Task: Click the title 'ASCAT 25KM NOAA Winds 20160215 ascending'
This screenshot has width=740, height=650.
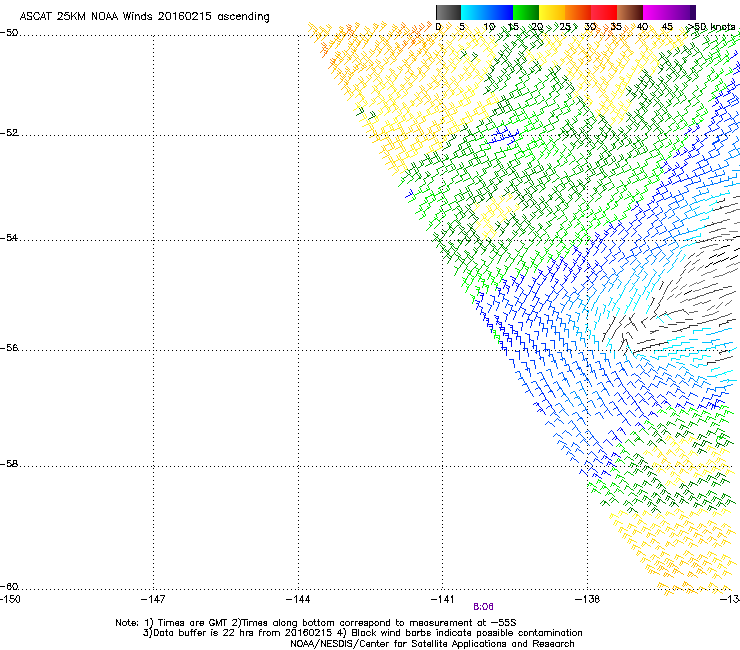Action: coord(144,17)
